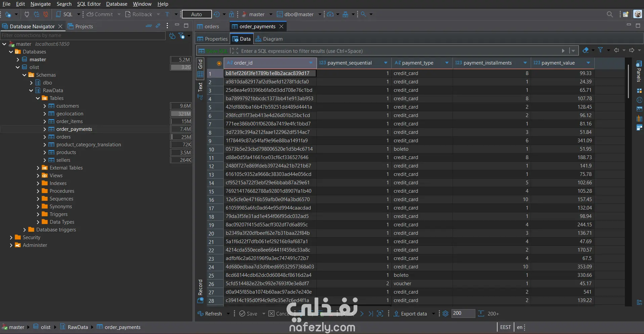Click the history back arrow icon

(616, 50)
